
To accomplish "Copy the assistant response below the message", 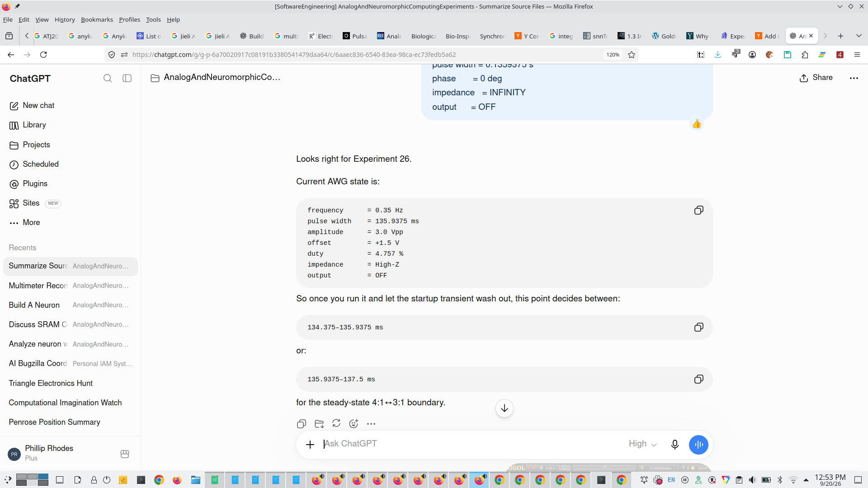I will [302, 423].
